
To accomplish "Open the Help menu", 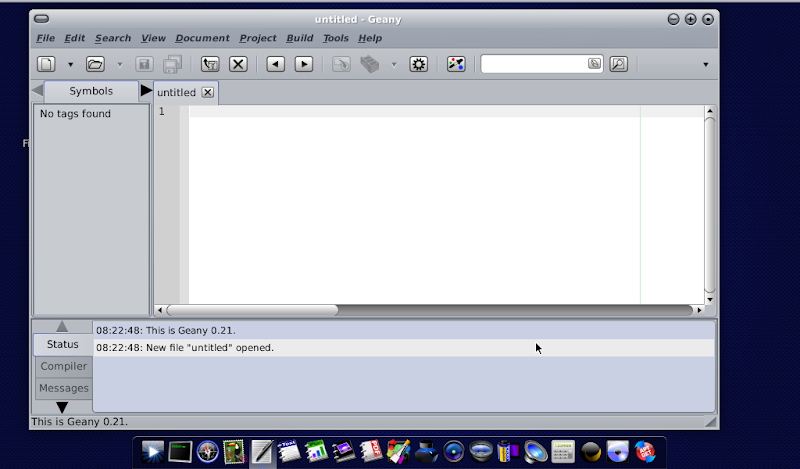I will point(370,38).
